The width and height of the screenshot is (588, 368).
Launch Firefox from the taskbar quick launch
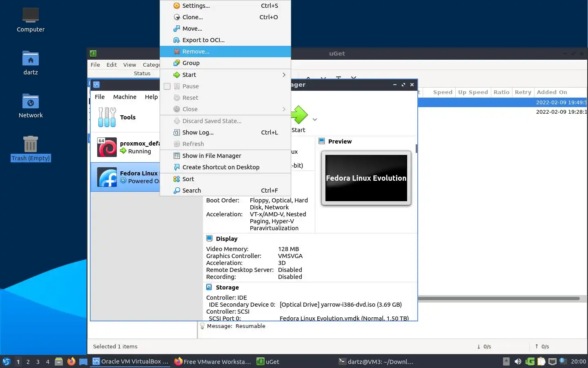(x=71, y=361)
